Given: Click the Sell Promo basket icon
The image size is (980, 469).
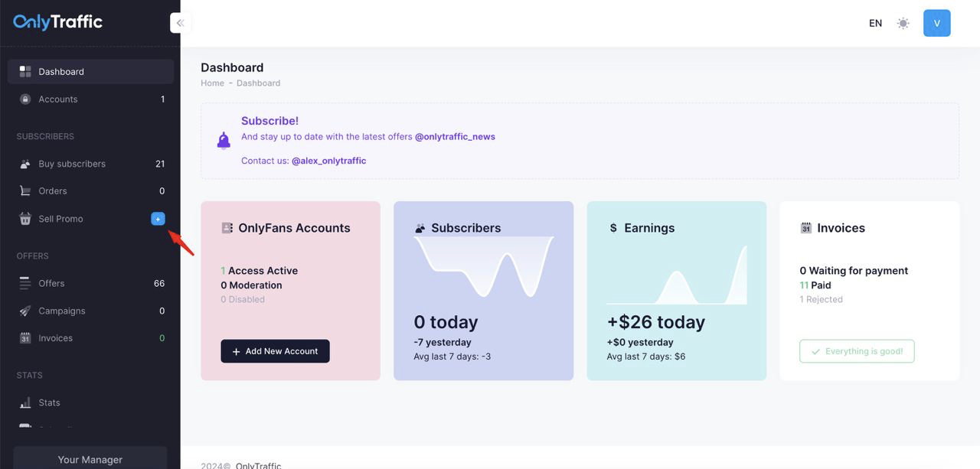Looking at the screenshot, I should pos(25,219).
